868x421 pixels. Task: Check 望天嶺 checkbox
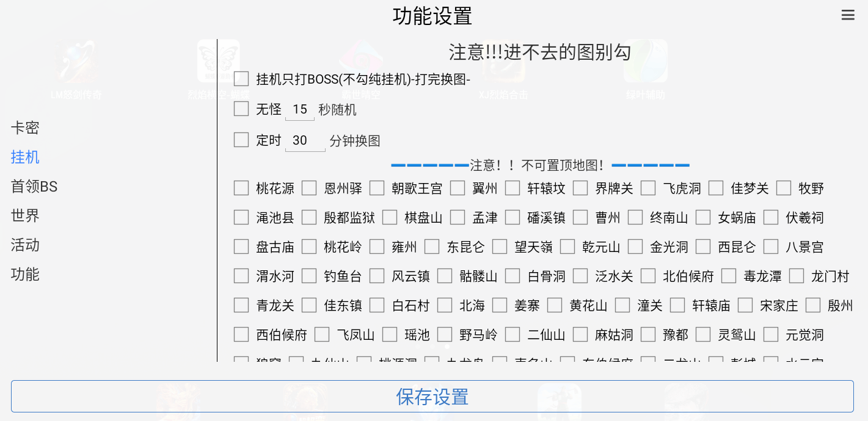pyautogui.click(x=500, y=246)
